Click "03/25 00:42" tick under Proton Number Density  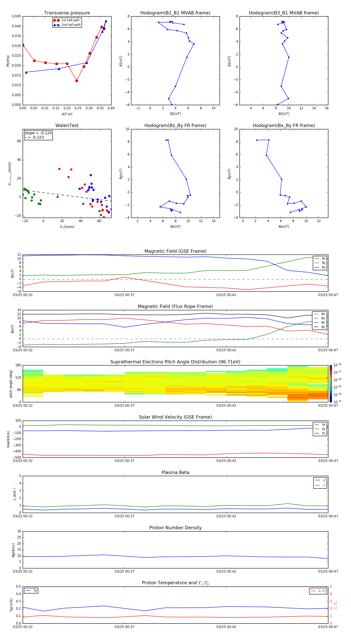(226, 571)
